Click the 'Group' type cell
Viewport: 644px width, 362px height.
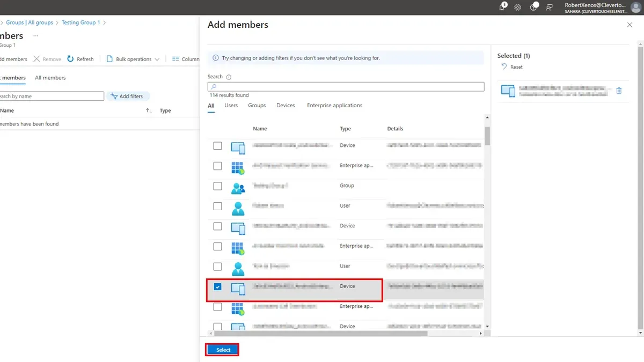(347, 186)
